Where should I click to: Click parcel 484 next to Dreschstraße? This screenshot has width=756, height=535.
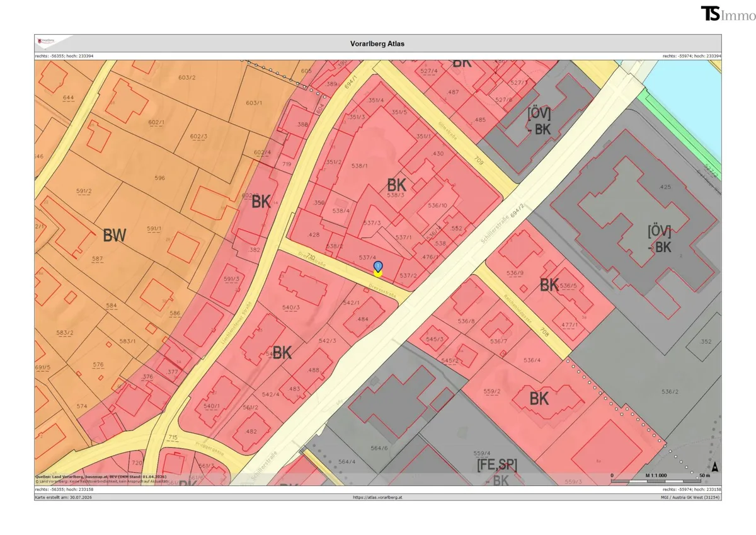[x=363, y=319]
